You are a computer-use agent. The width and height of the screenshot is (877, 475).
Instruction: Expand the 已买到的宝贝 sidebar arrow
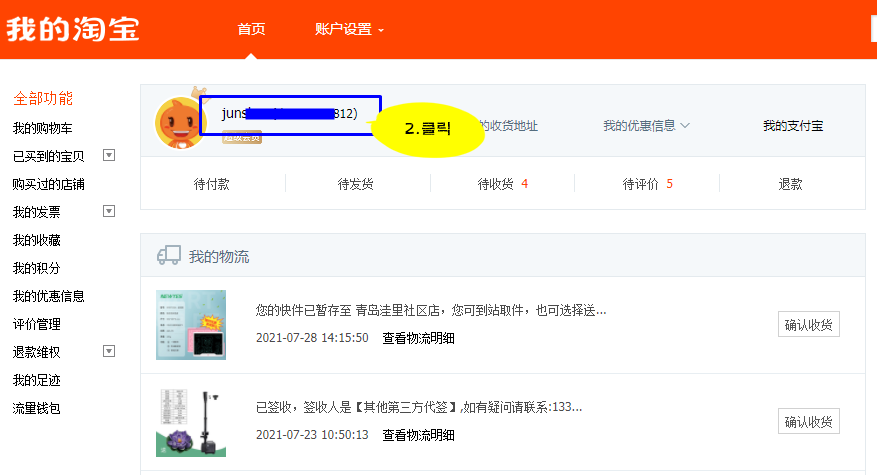(x=109, y=156)
